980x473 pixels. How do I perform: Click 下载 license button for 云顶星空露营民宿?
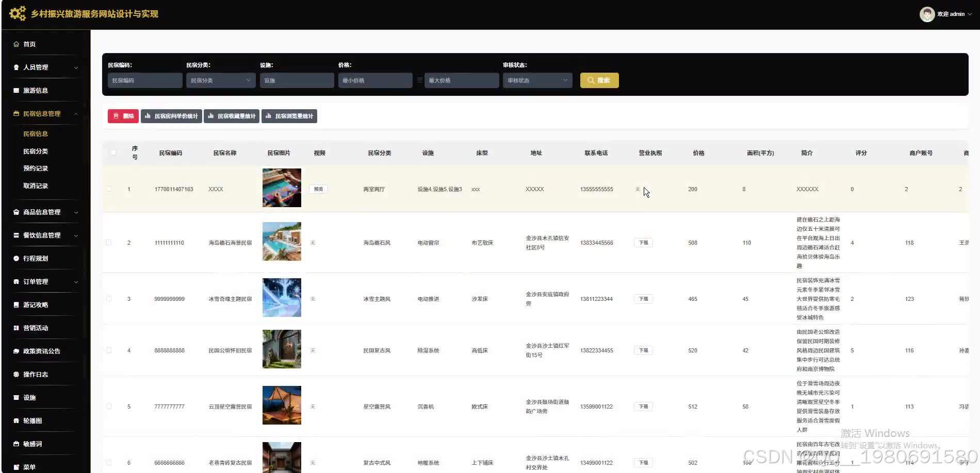click(x=643, y=407)
